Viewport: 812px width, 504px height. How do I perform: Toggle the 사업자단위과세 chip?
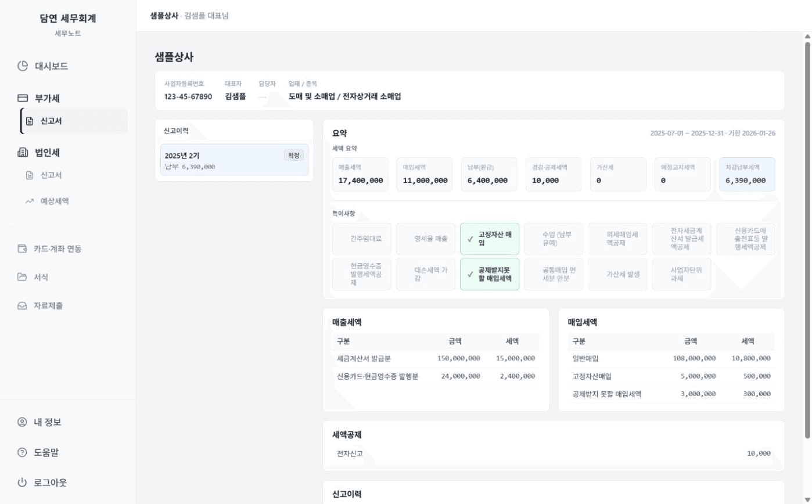682,274
